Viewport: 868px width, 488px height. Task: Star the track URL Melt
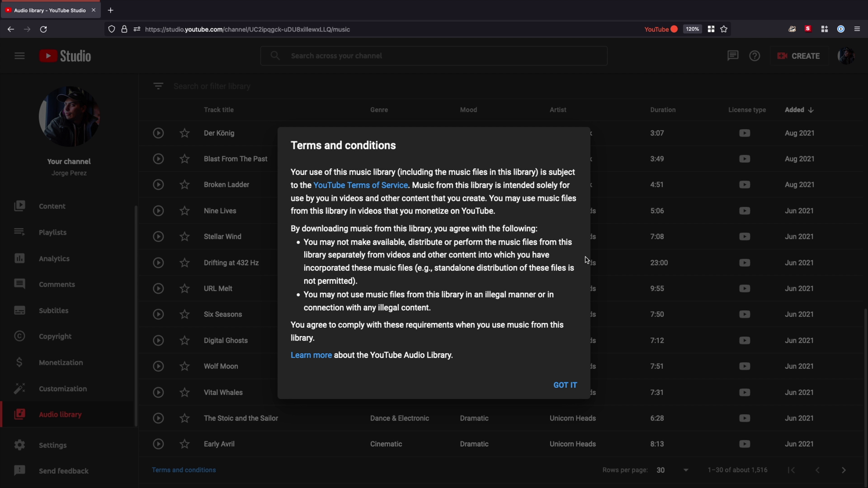coord(184,288)
